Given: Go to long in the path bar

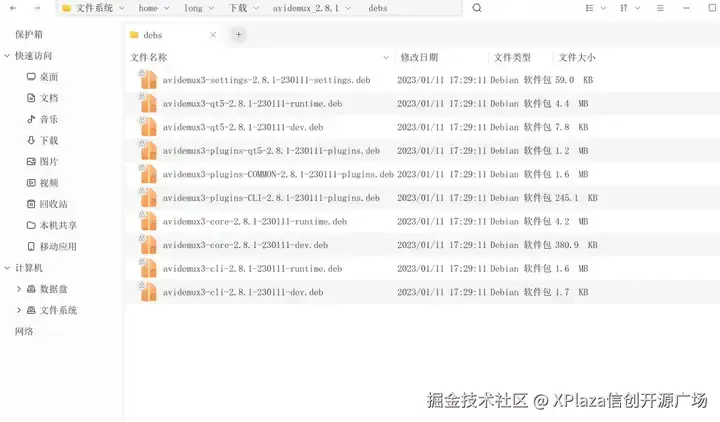Looking at the screenshot, I should click(x=193, y=8).
